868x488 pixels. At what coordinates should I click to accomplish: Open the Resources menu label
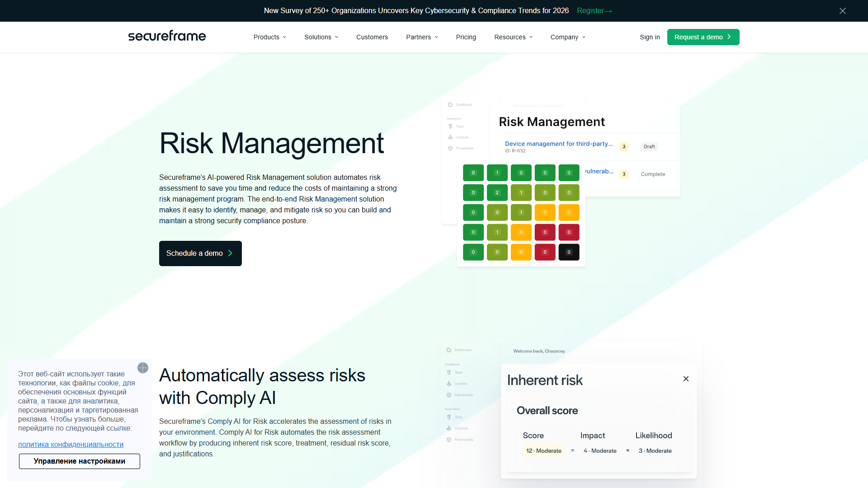tap(510, 37)
